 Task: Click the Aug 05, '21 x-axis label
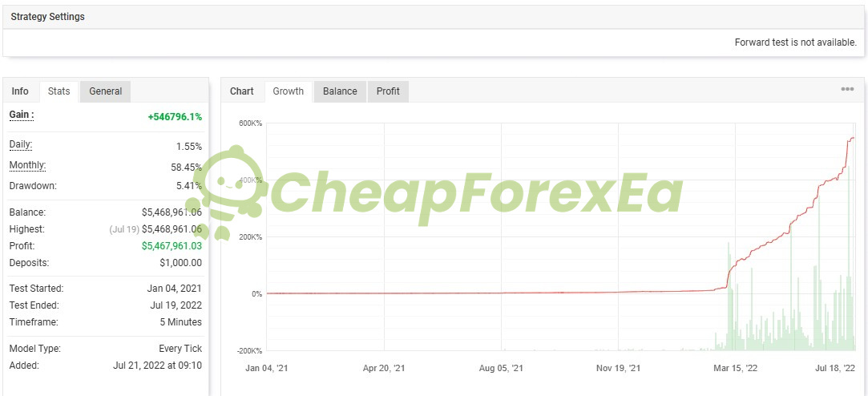click(501, 368)
